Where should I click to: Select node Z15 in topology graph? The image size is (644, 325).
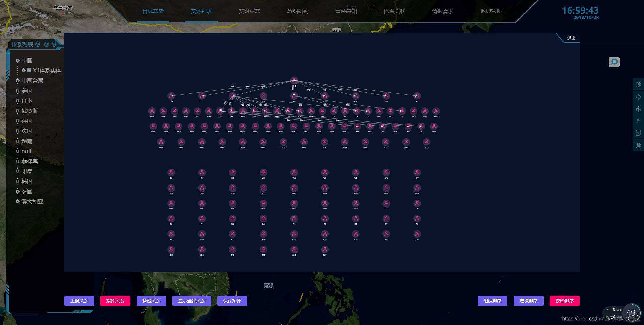coord(171,96)
